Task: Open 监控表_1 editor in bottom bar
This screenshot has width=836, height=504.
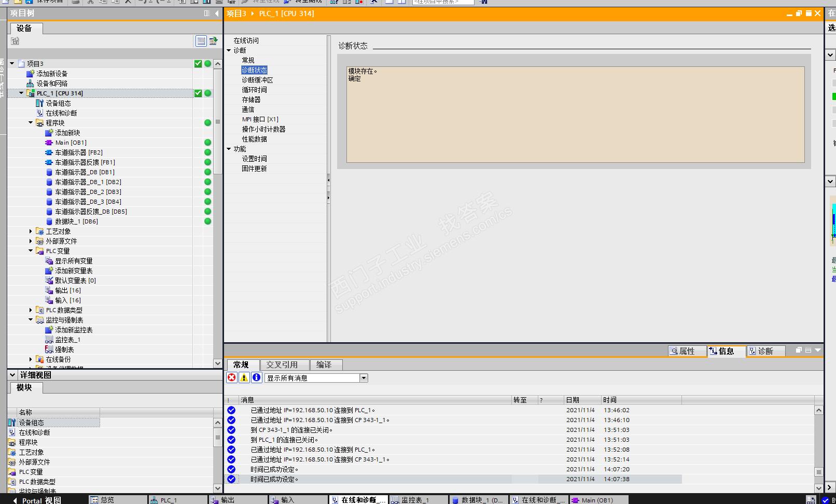Action: click(x=418, y=500)
